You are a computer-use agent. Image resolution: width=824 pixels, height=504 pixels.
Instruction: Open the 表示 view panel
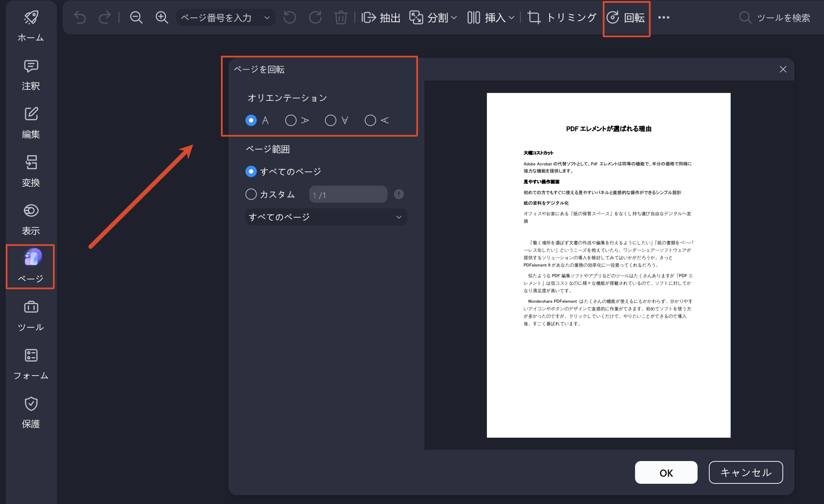click(x=31, y=220)
